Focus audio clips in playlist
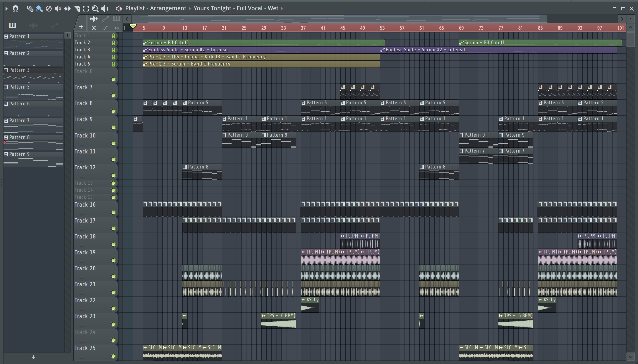Screen dimensions: 638x364 point(94,19)
